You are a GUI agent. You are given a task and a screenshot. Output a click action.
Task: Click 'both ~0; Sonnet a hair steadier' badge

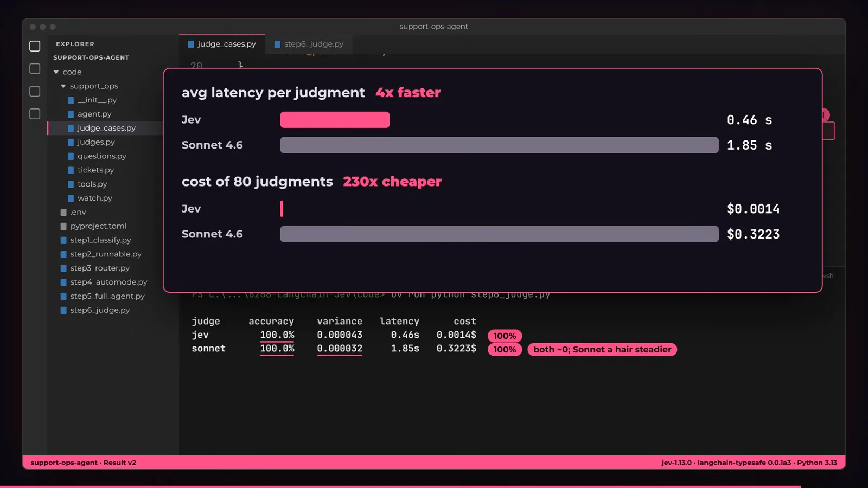point(602,350)
